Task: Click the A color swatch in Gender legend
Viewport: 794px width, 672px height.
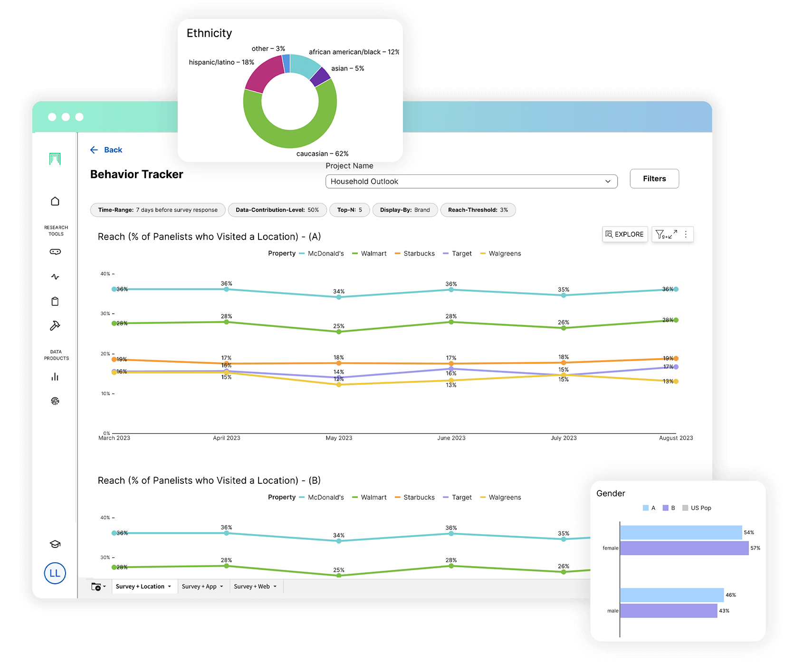Action: pos(646,508)
